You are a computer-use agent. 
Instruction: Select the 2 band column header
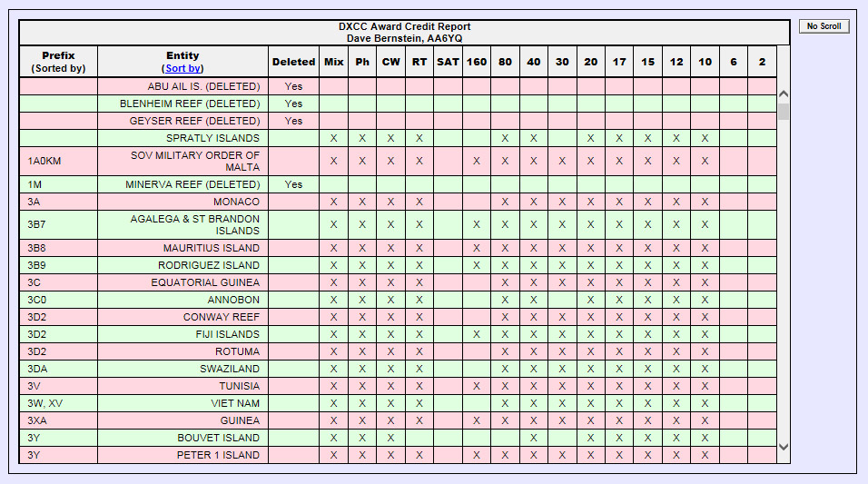(763, 62)
